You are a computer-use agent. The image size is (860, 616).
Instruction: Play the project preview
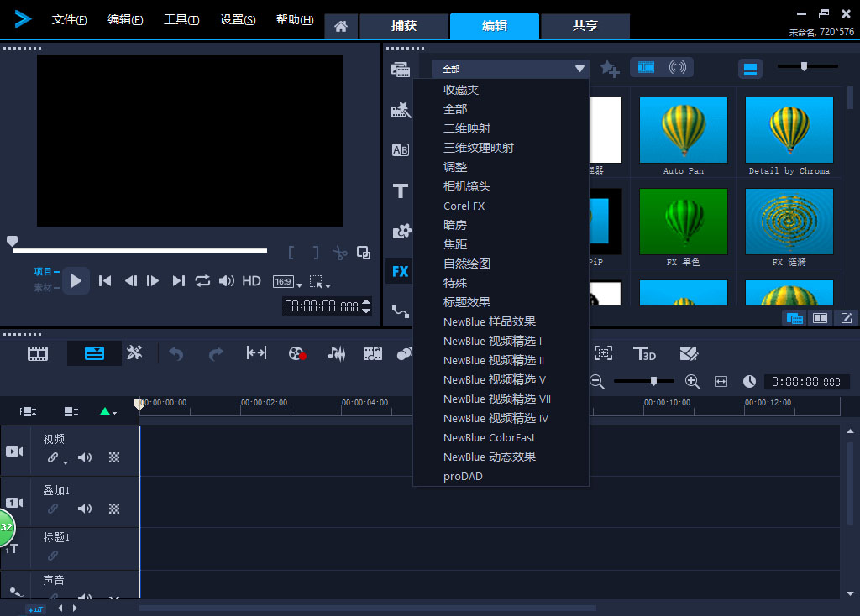[76, 281]
